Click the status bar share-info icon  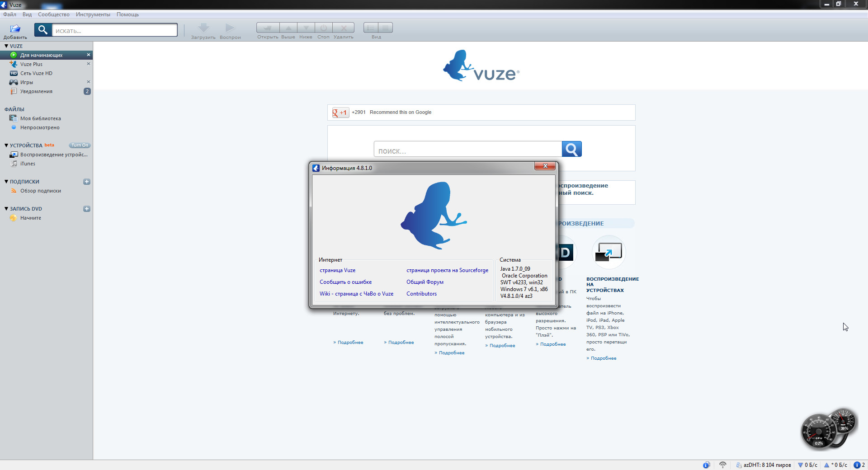[x=706, y=465]
